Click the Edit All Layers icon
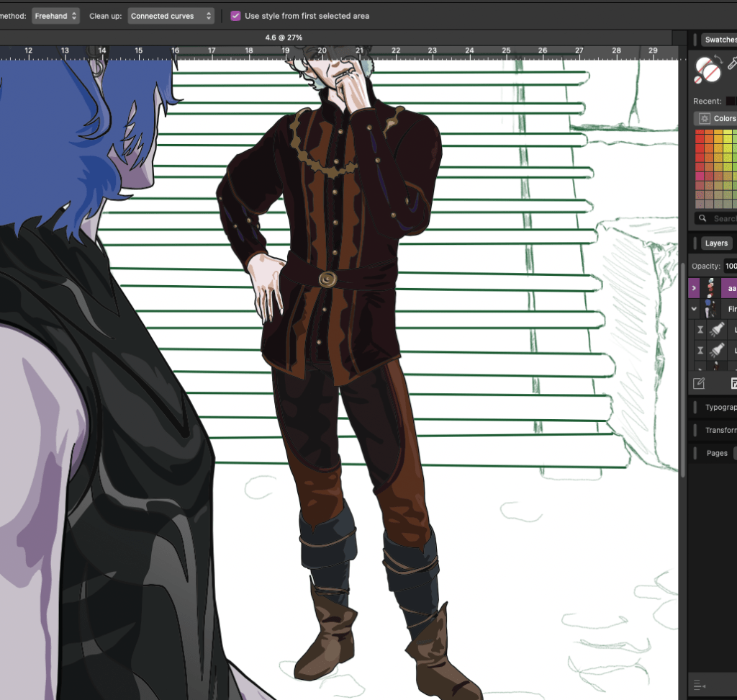 (x=698, y=383)
